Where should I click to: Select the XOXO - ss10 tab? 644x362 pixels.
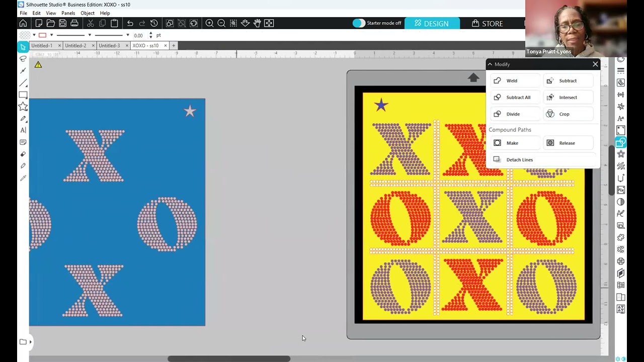point(145,46)
